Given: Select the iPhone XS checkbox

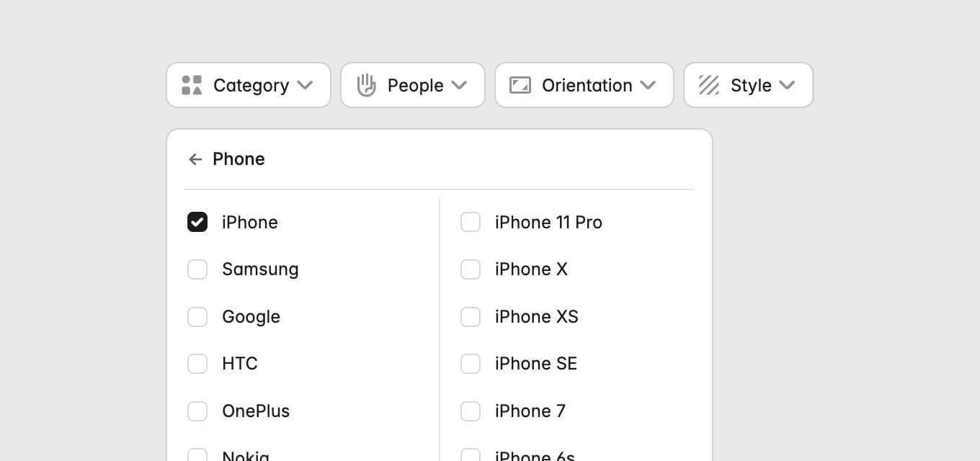Looking at the screenshot, I should [471, 316].
